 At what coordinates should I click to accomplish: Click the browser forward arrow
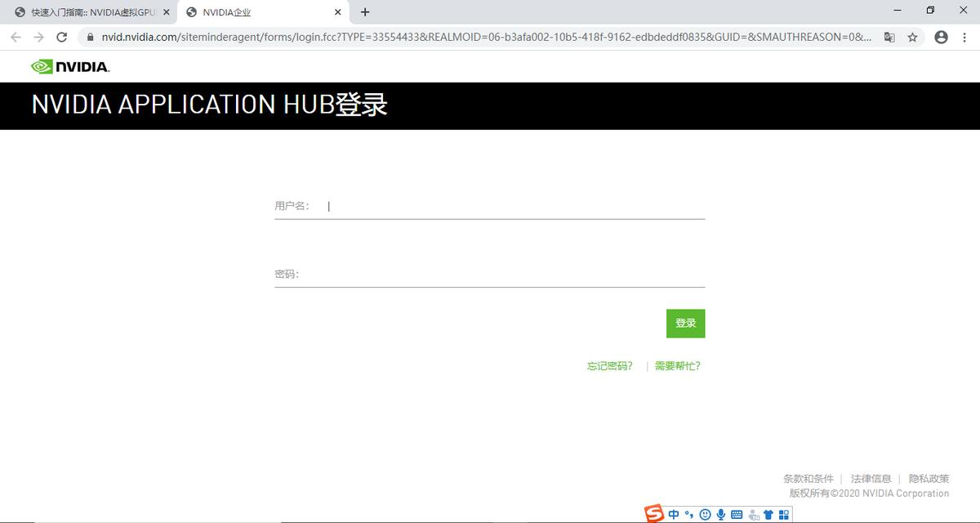[38, 37]
